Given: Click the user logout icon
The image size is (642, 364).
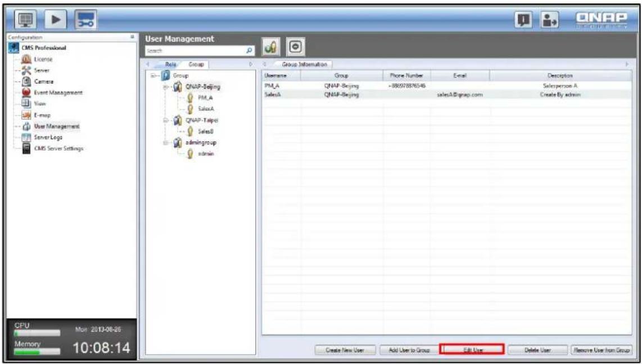Looking at the screenshot, I should [549, 20].
